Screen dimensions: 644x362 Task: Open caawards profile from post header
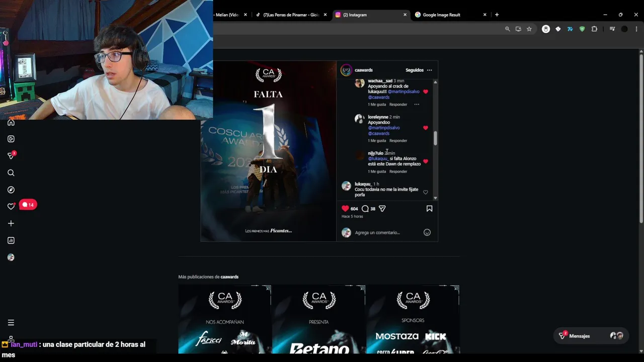pos(364,70)
